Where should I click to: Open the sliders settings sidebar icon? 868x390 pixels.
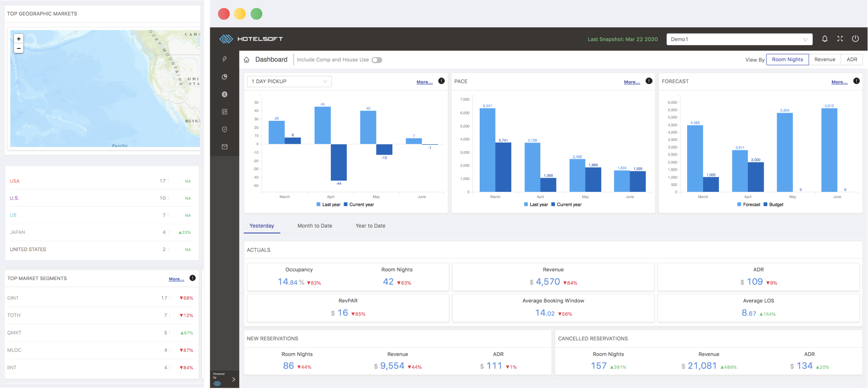tap(224, 112)
